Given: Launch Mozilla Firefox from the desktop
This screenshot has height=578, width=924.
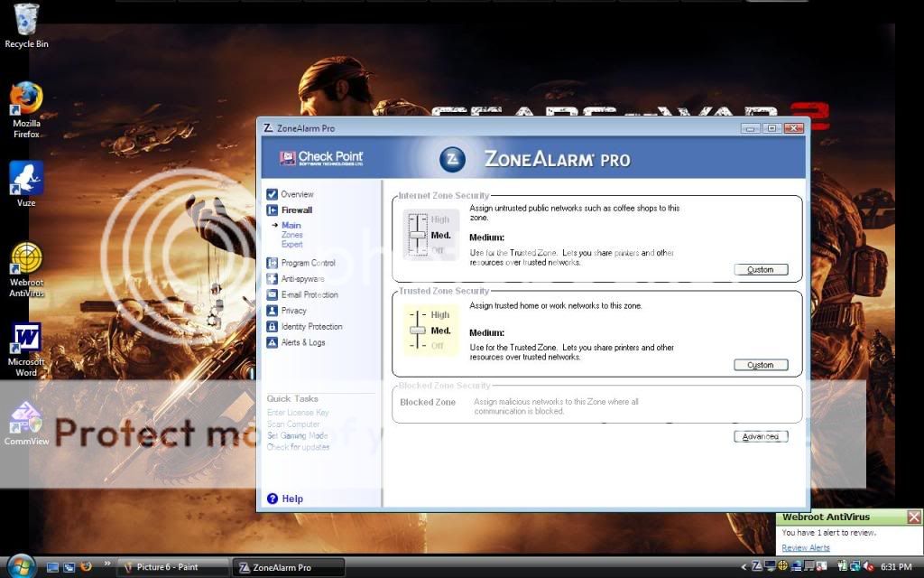Looking at the screenshot, I should (x=26, y=109).
